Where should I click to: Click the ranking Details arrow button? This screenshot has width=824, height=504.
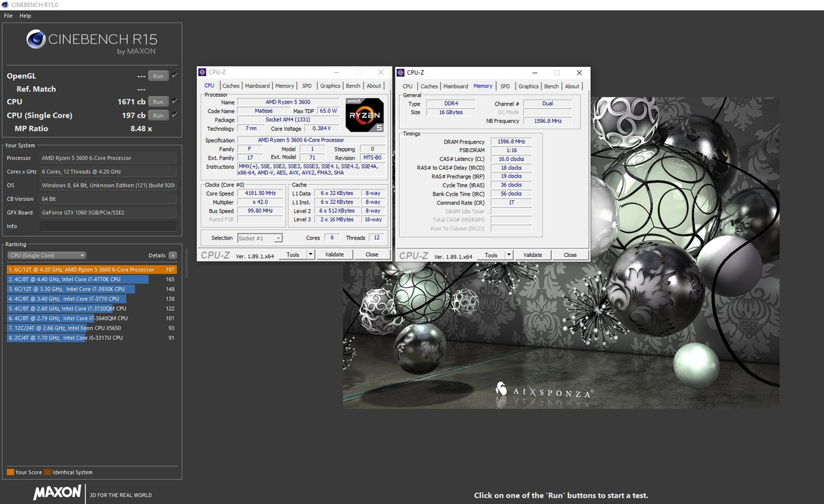coord(173,256)
